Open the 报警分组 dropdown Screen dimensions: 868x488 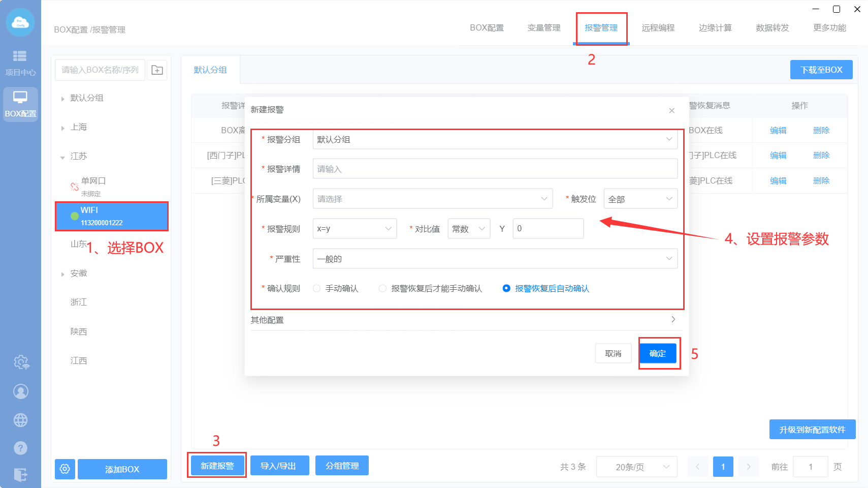[495, 139]
